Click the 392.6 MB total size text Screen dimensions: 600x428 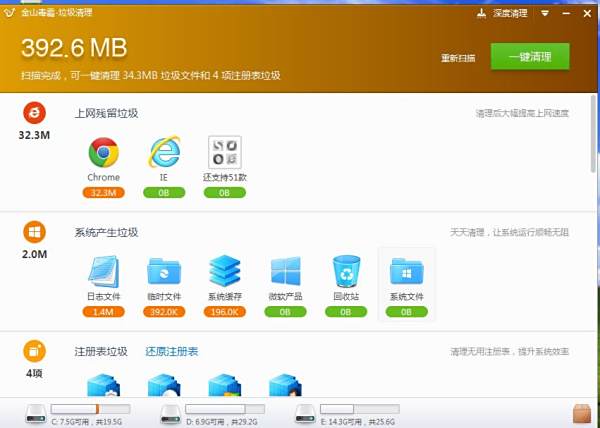tap(74, 48)
